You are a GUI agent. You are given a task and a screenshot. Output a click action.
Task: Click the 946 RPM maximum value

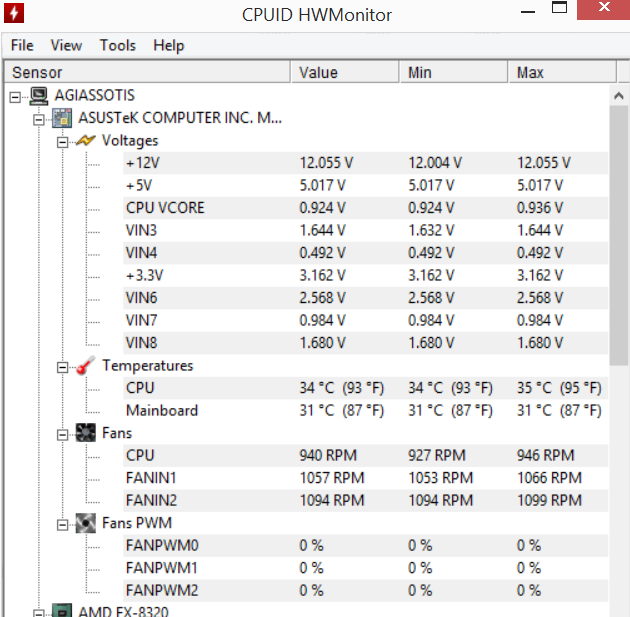545,455
